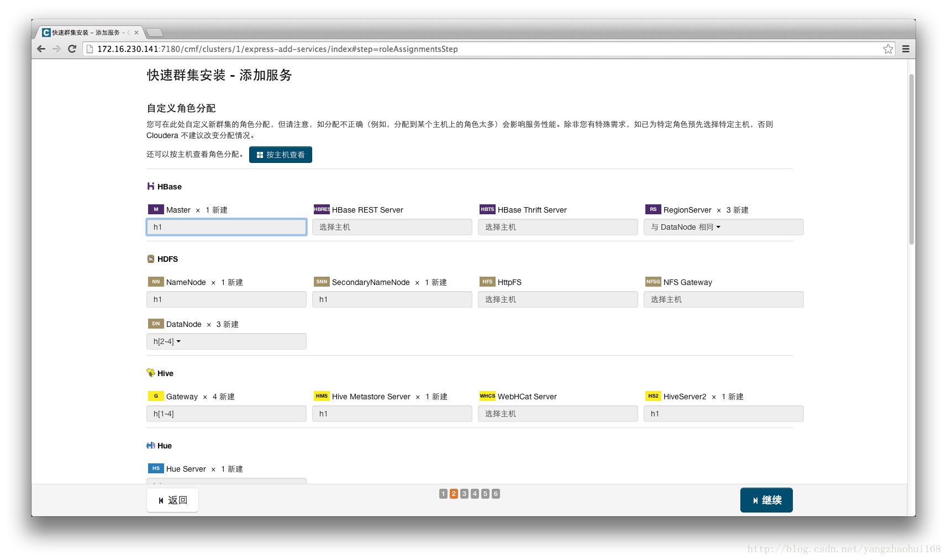Click the Hue service icon
This screenshot has width=947, height=560.
151,446
